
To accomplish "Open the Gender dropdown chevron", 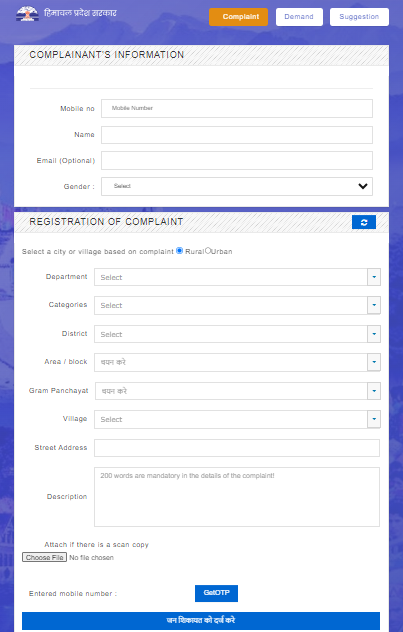I will pos(363,186).
